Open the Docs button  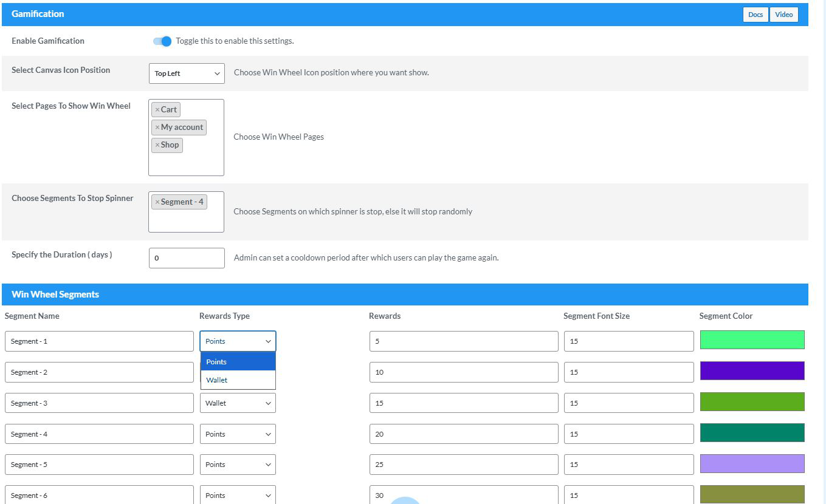tap(755, 14)
